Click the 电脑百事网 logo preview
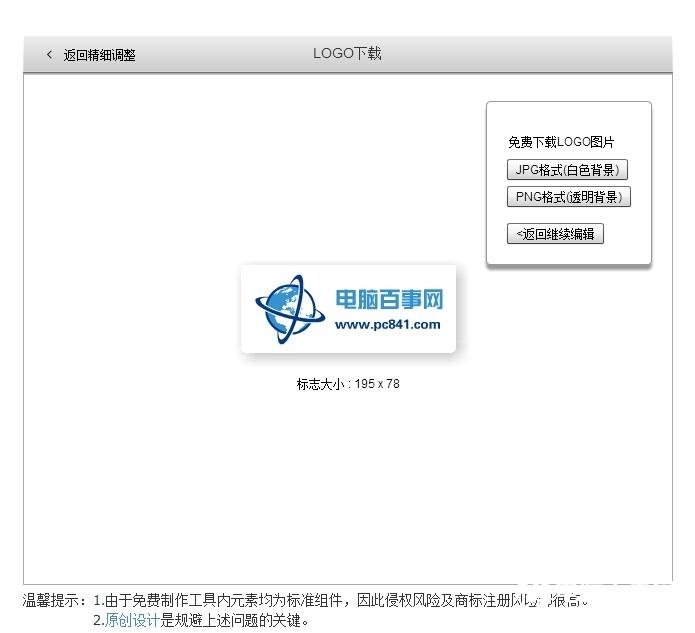The height and width of the screenshot is (633, 695). [x=348, y=309]
